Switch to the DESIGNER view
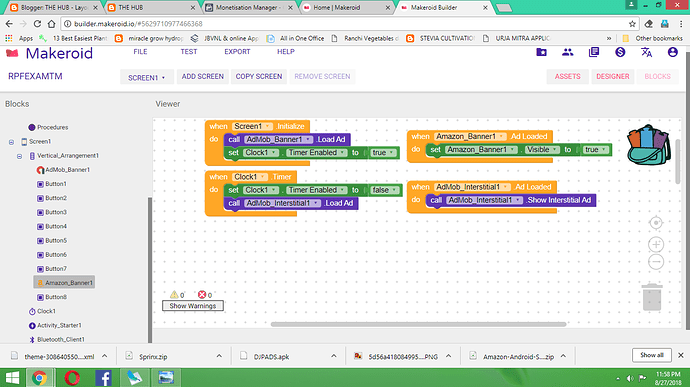Viewport: 690px width, 387px height. point(613,77)
